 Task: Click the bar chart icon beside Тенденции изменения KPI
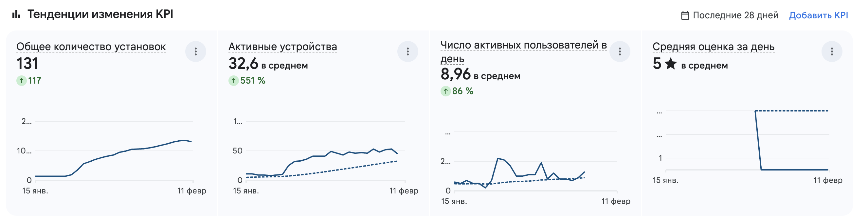point(16,14)
